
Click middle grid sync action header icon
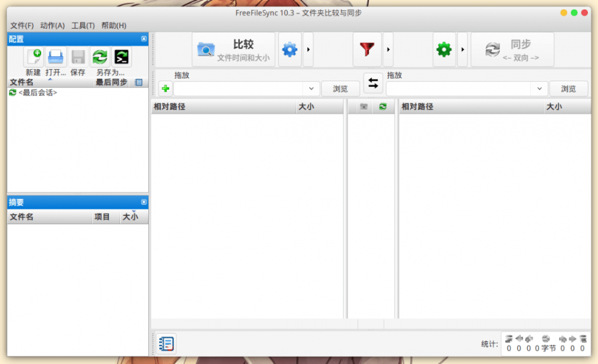(x=383, y=107)
